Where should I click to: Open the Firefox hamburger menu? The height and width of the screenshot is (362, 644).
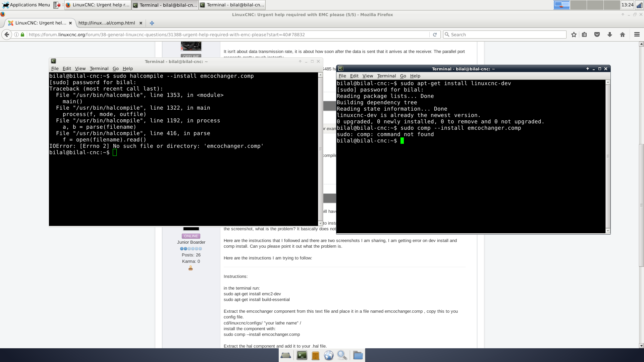pyautogui.click(x=637, y=35)
